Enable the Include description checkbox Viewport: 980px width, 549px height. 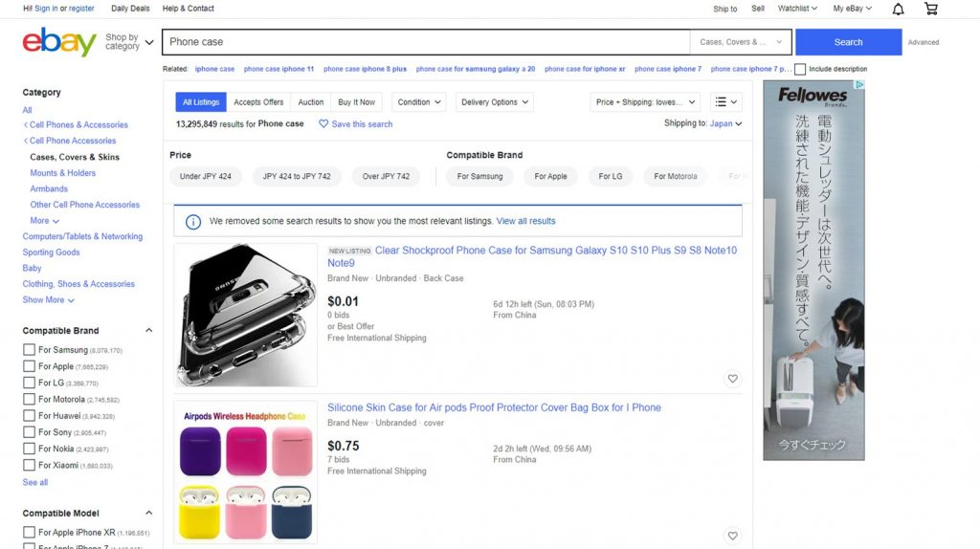point(800,69)
